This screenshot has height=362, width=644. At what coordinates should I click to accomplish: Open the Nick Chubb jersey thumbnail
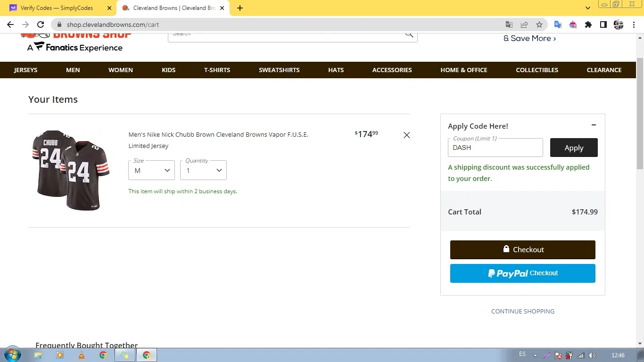[71, 170]
